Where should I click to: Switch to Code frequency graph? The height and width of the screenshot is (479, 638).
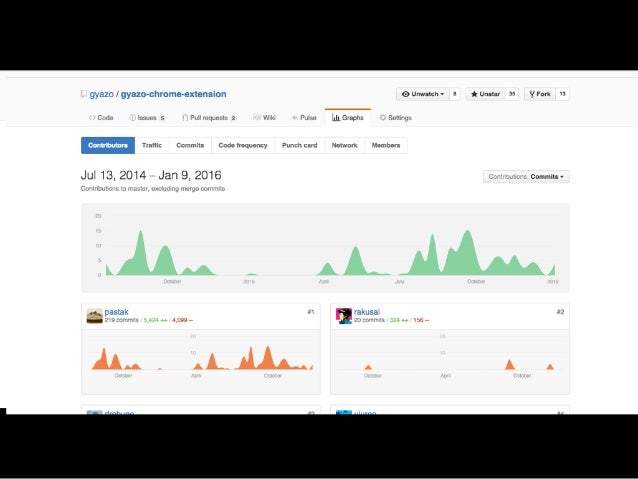[x=243, y=145]
